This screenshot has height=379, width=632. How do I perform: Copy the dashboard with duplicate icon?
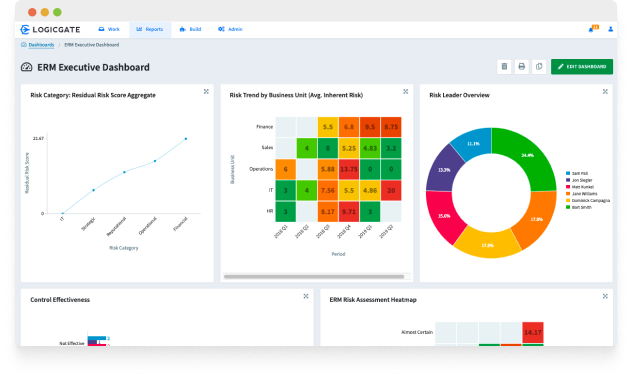(539, 67)
